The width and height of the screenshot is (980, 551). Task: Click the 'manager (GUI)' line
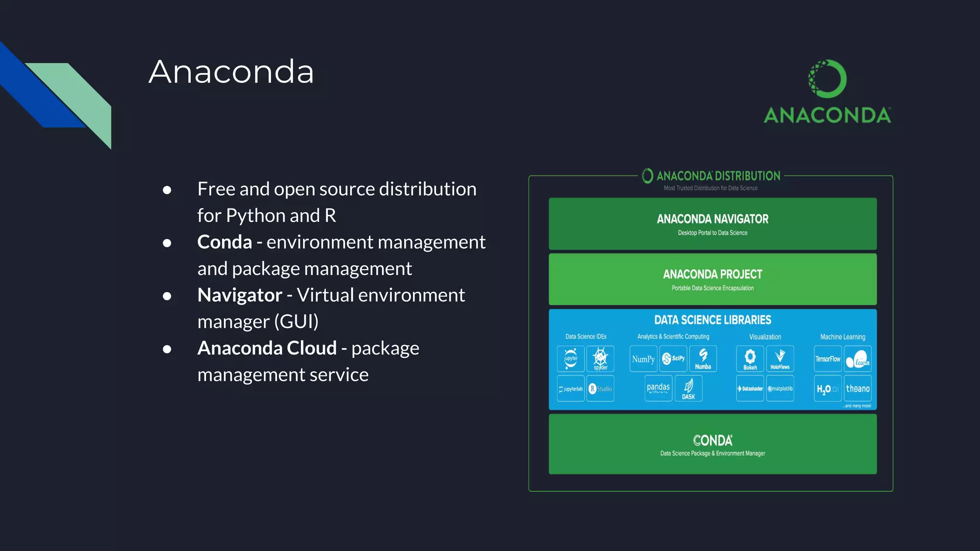point(258,322)
